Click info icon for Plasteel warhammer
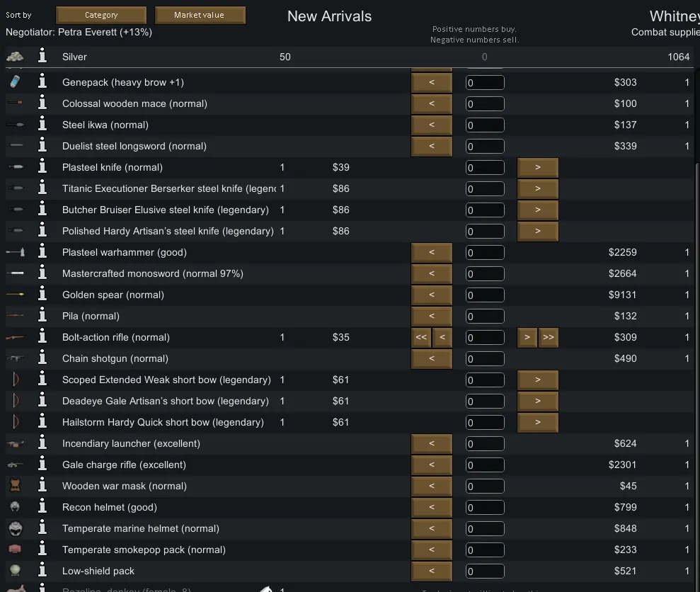This screenshot has width=700, height=592. pos(42,252)
